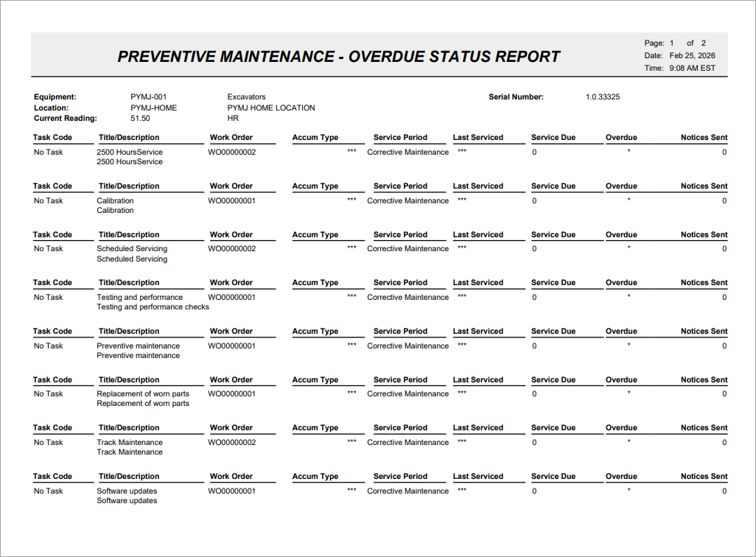This screenshot has height=557, width=756.
Task: Click the 'HR' reading unit text
Action: pyautogui.click(x=233, y=118)
